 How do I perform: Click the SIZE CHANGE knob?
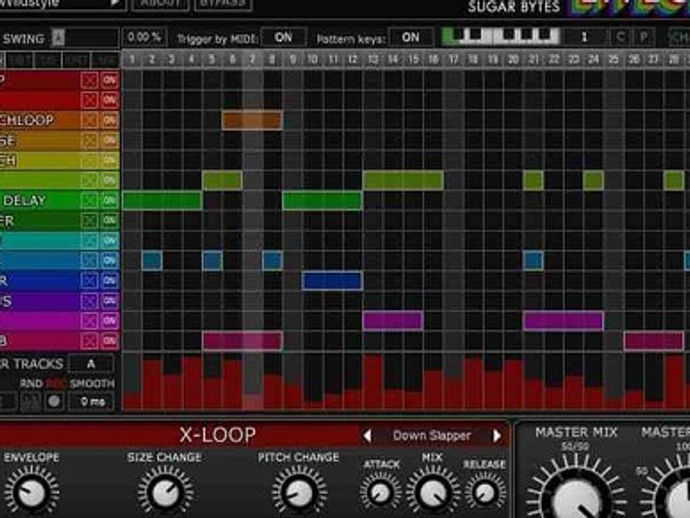165,492
